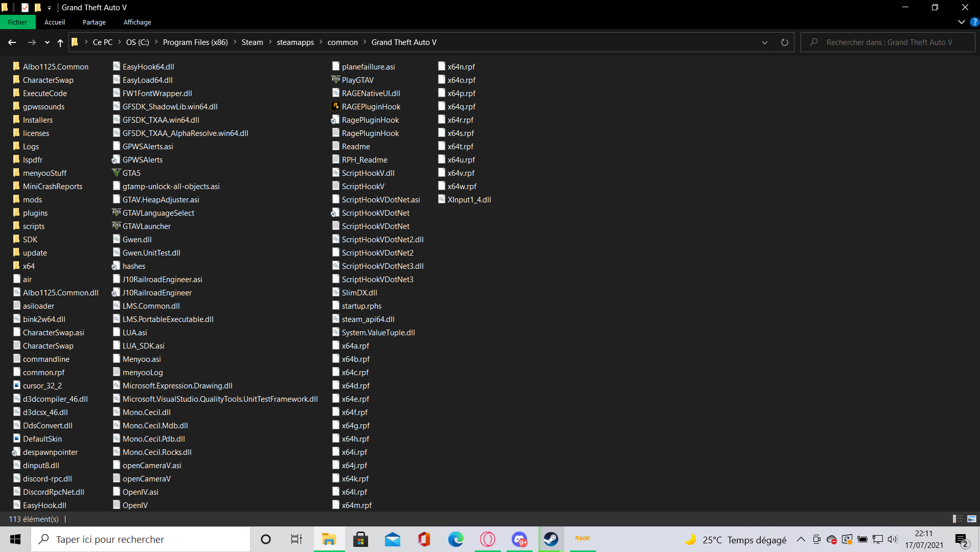Click the Steam breadcrumb in the address path

tap(252, 42)
